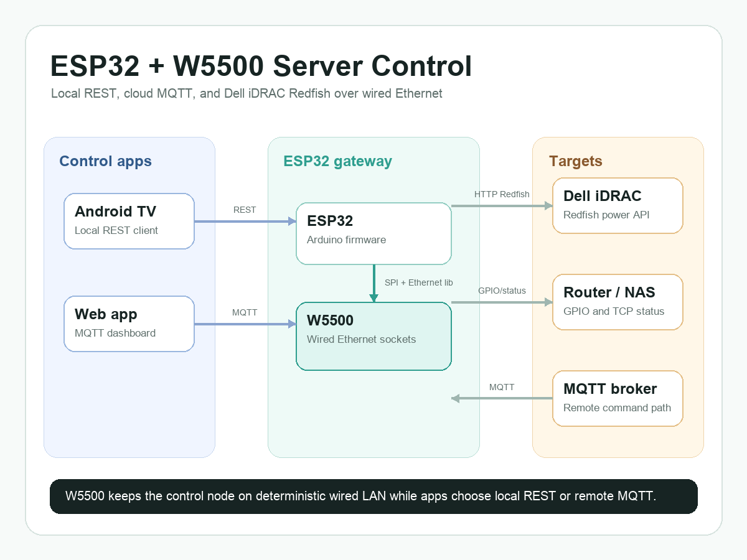Click the 'Remote command path' text
Viewport: 747px width, 560px height.
(x=617, y=408)
